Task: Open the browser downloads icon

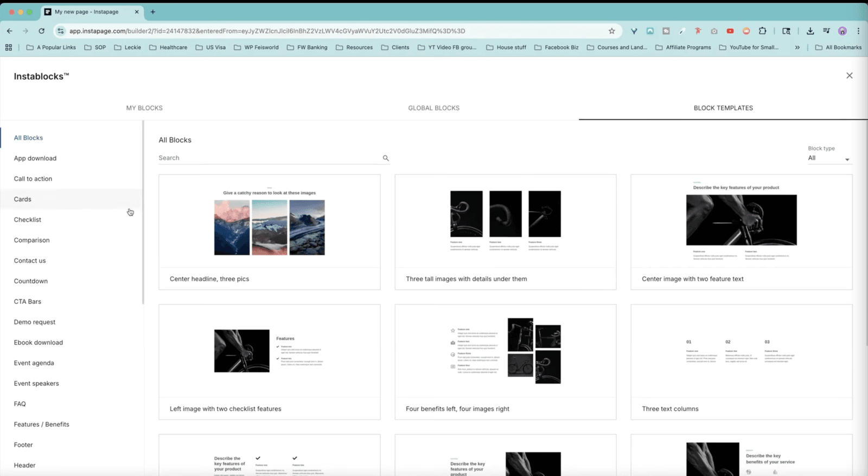Action: pyautogui.click(x=810, y=31)
